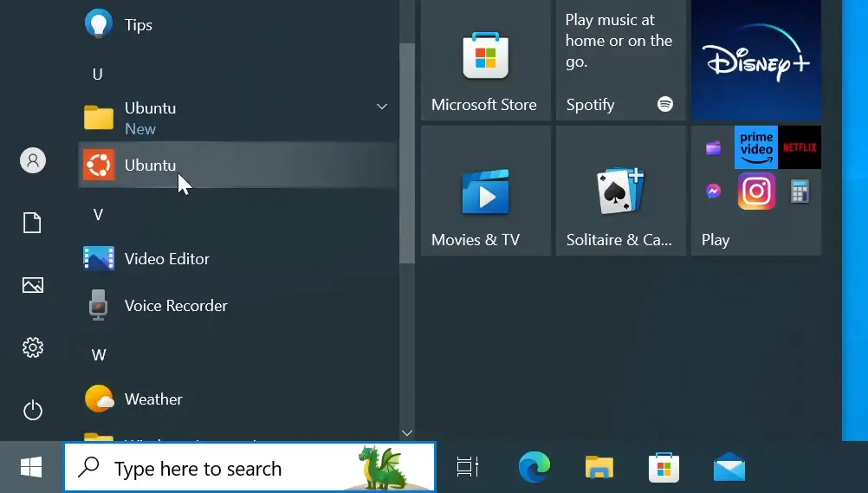Click the Windows Start button
The image size is (868, 493).
click(x=31, y=468)
